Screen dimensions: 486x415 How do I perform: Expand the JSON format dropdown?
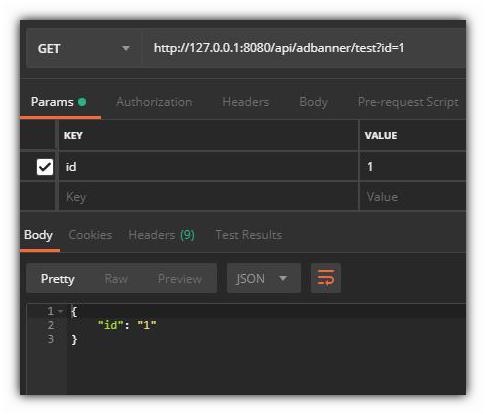[x=264, y=278]
